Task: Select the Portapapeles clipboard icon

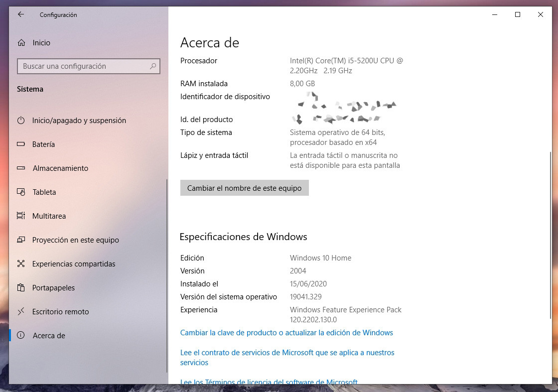Action: coord(21,288)
